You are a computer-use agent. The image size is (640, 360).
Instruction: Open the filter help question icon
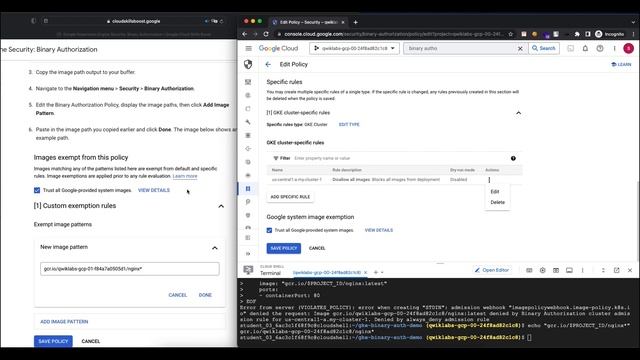pyautogui.click(x=513, y=158)
